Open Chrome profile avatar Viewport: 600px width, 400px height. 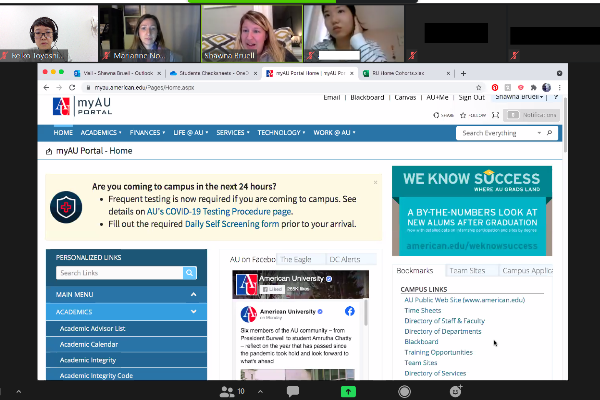click(x=546, y=87)
